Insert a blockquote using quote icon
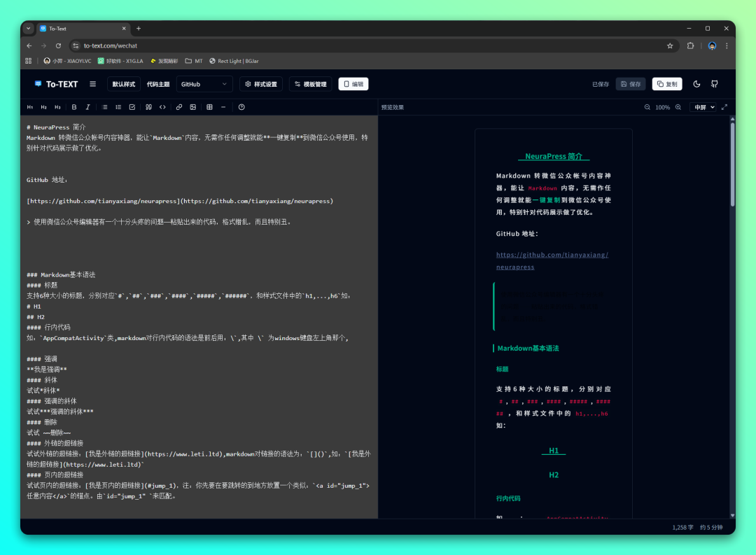The height and width of the screenshot is (555, 756). [x=148, y=107]
